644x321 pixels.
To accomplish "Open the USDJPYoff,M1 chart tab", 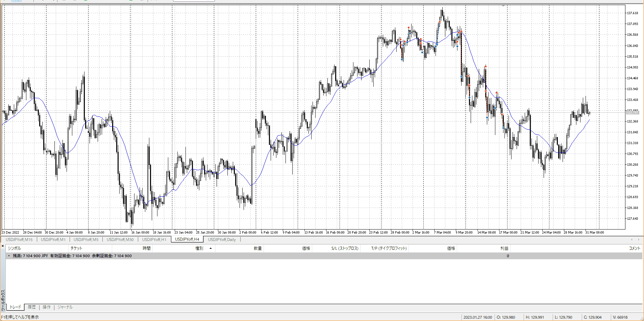I will click(x=53, y=240).
